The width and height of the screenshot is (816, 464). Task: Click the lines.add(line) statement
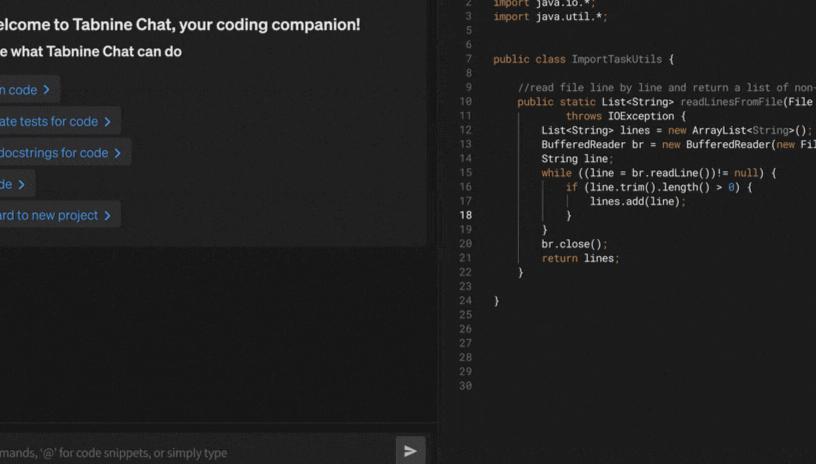(x=637, y=201)
